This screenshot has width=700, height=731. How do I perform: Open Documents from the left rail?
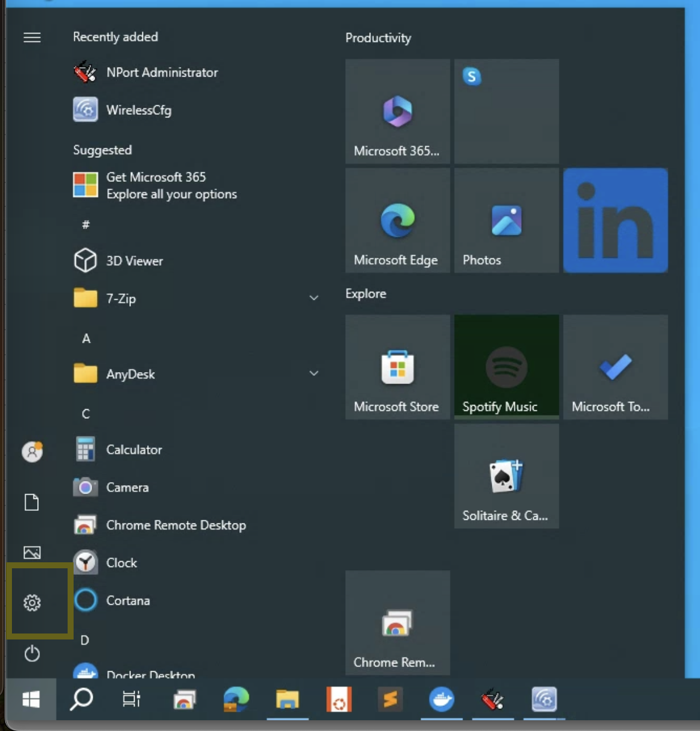coord(32,502)
